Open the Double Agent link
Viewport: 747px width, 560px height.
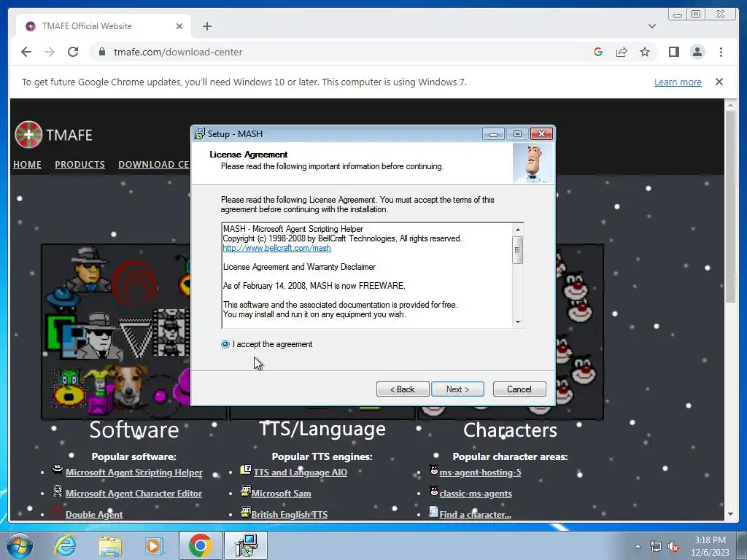point(94,514)
